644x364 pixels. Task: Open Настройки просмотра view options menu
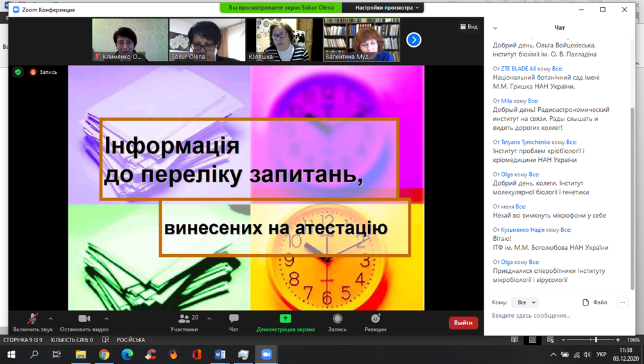click(387, 8)
